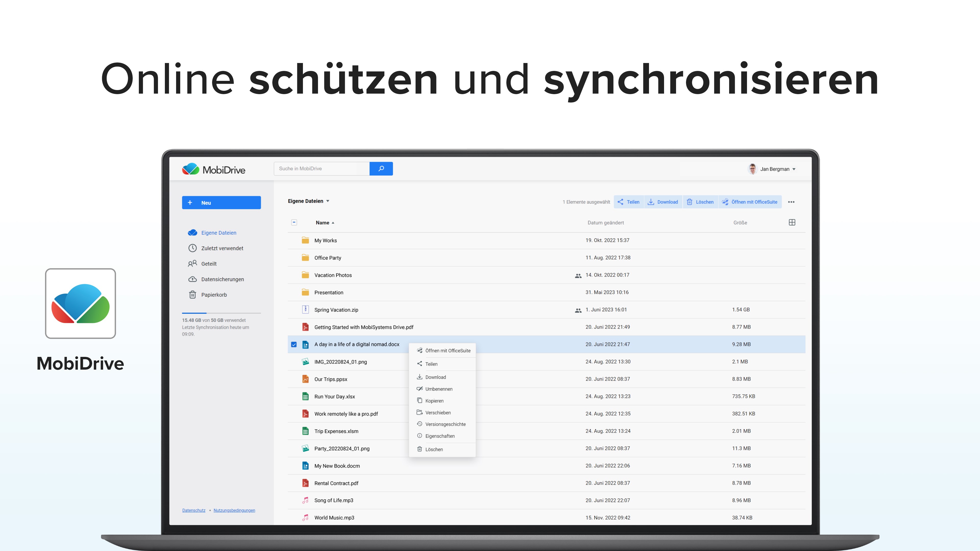
Task: Open Datensicherungen in the sidebar
Action: pos(216,279)
